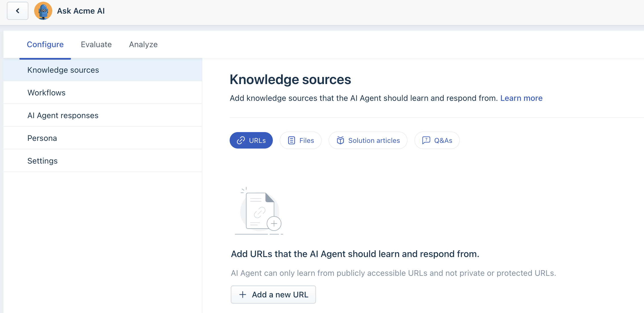
Task: Click the back arrow button
Action: (18, 11)
